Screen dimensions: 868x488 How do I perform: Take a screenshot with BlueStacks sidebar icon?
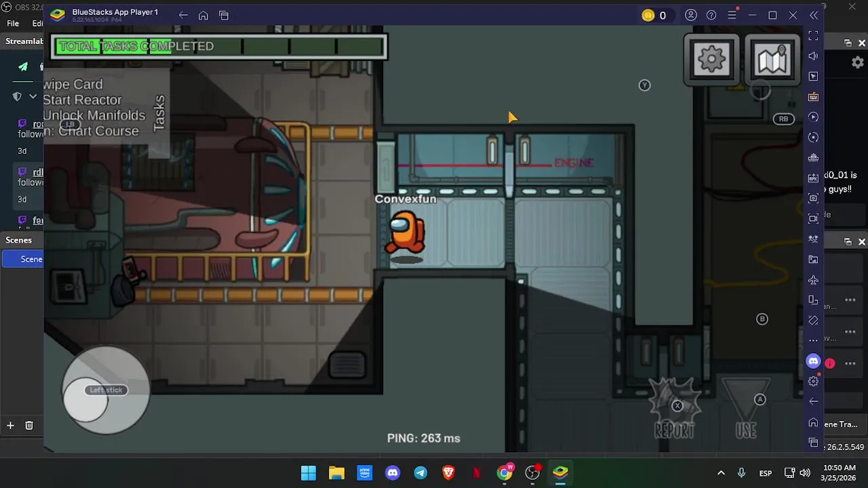[814, 198]
